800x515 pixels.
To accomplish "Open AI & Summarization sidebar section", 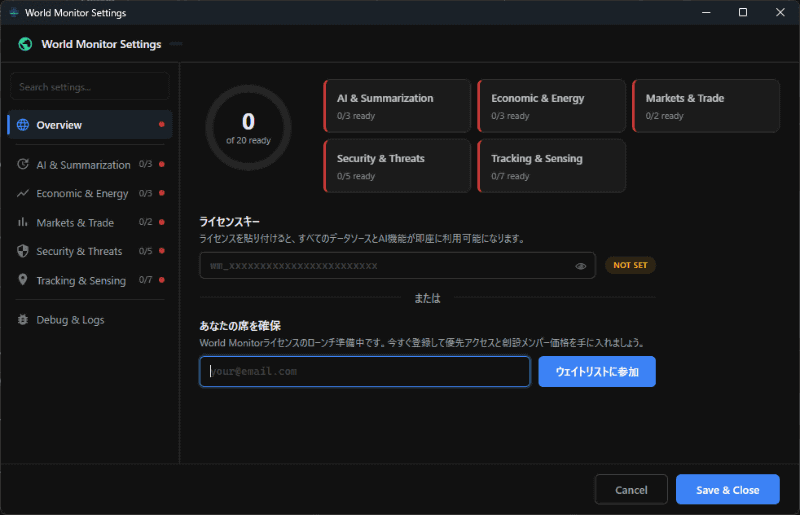I will click(90, 164).
